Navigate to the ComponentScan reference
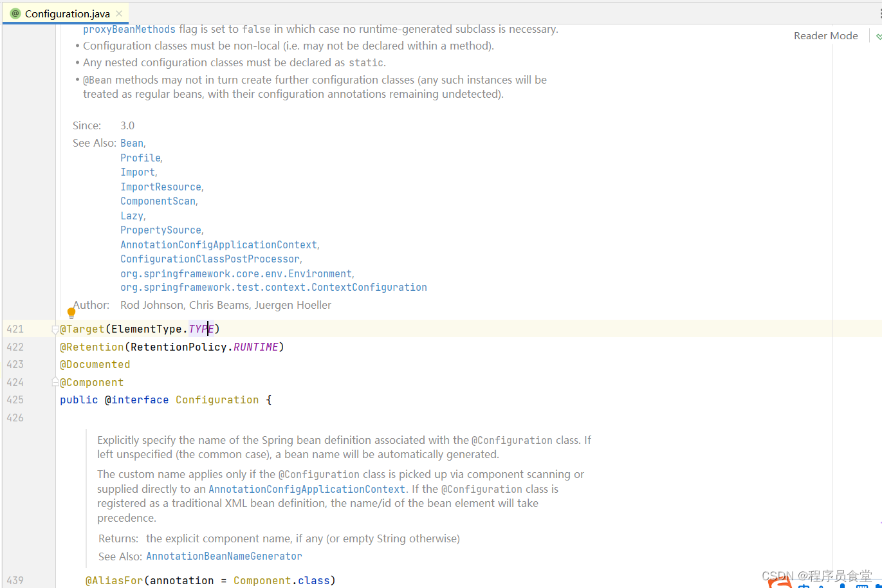882x588 pixels. click(158, 201)
